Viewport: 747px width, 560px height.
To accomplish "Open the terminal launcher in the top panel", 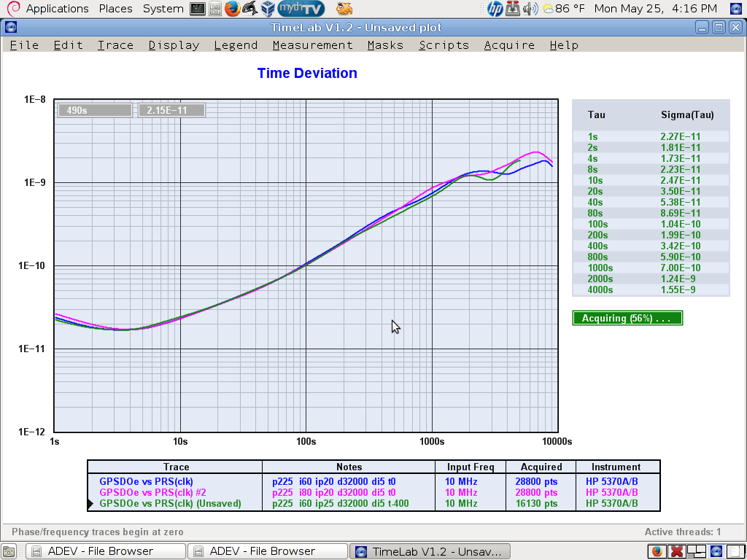I will (197, 9).
